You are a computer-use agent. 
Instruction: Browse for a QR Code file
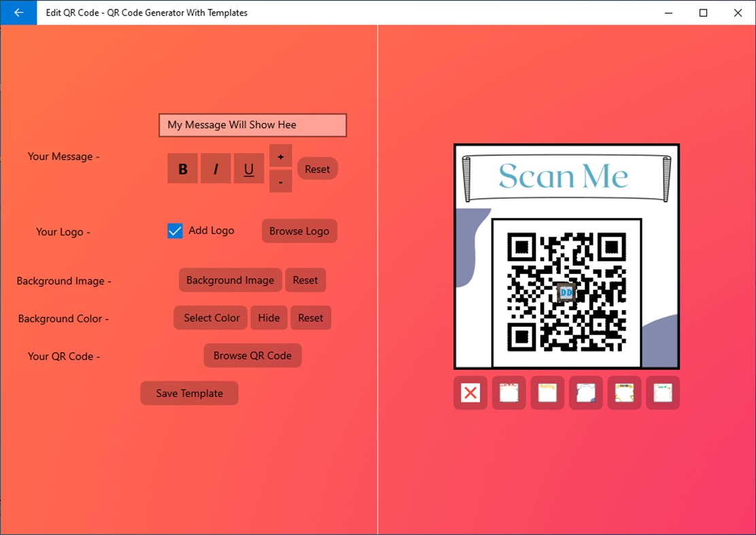pos(253,356)
